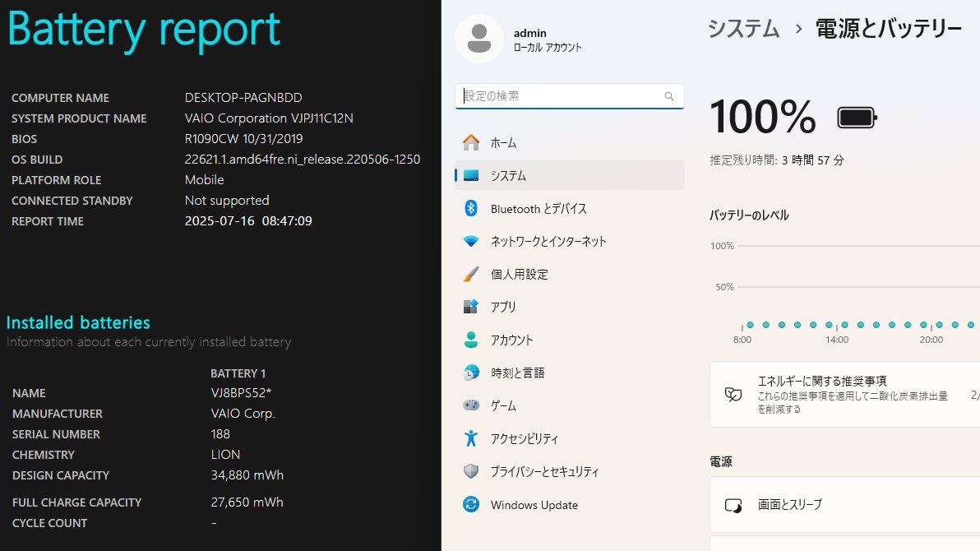
Task: Click the BATTERY 1 column header
Action: pyautogui.click(x=238, y=373)
